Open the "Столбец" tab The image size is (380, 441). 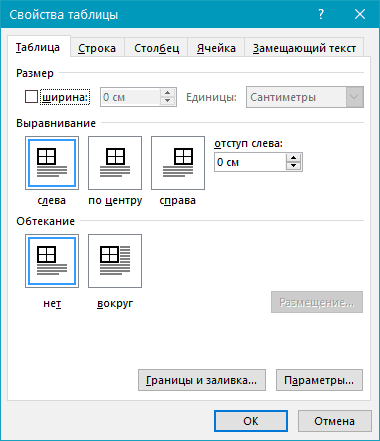click(156, 48)
